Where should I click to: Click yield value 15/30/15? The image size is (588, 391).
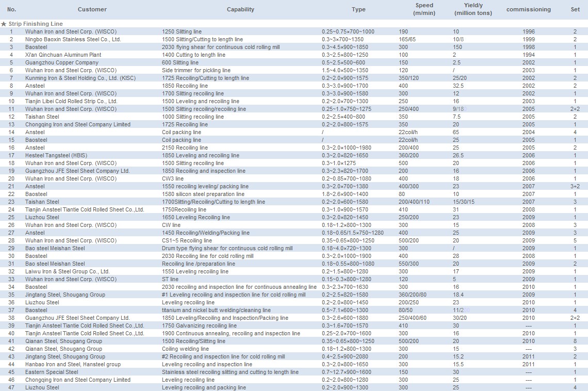click(464, 202)
